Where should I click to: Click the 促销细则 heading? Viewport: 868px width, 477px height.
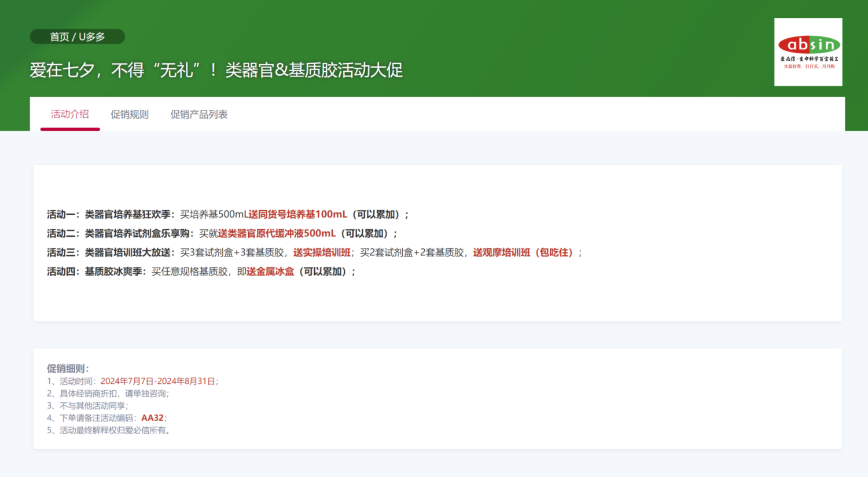pos(67,368)
